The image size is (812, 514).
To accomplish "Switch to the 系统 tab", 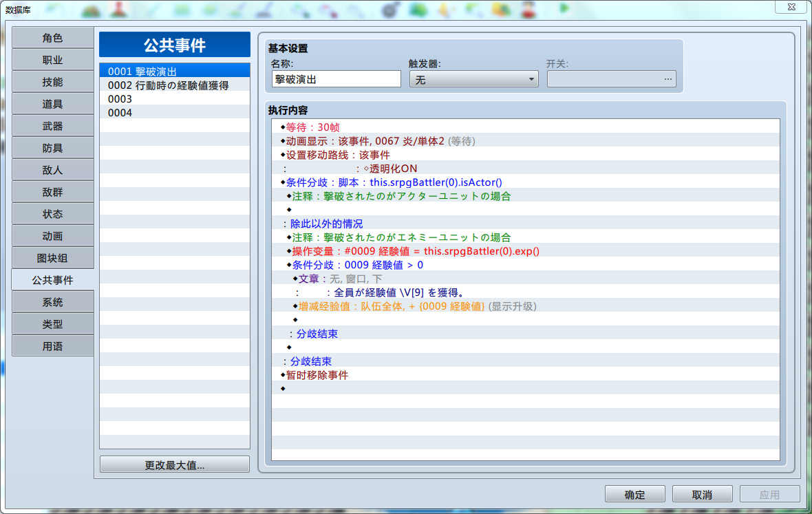I will tap(52, 302).
